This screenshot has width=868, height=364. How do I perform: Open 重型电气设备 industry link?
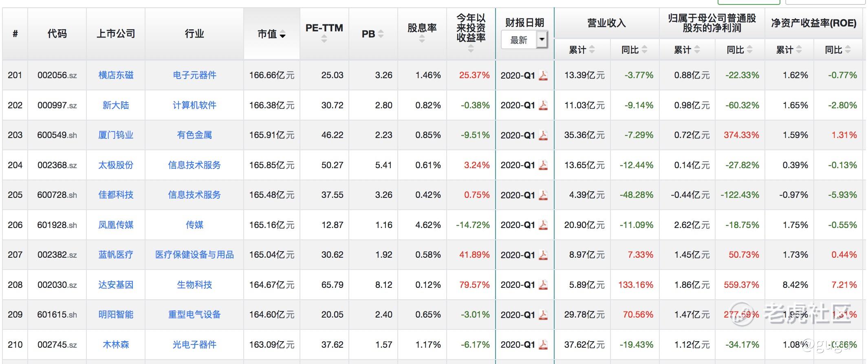[x=194, y=315]
